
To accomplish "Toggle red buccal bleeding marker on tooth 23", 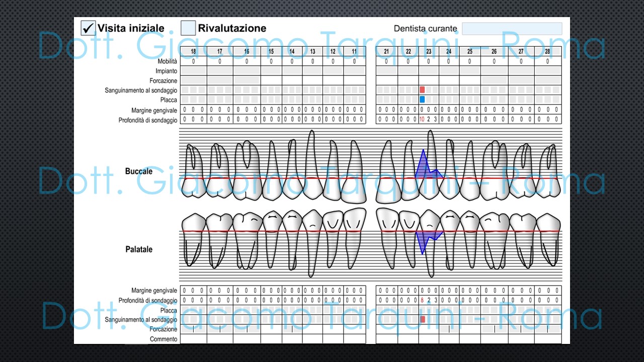I will pos(422,89).
